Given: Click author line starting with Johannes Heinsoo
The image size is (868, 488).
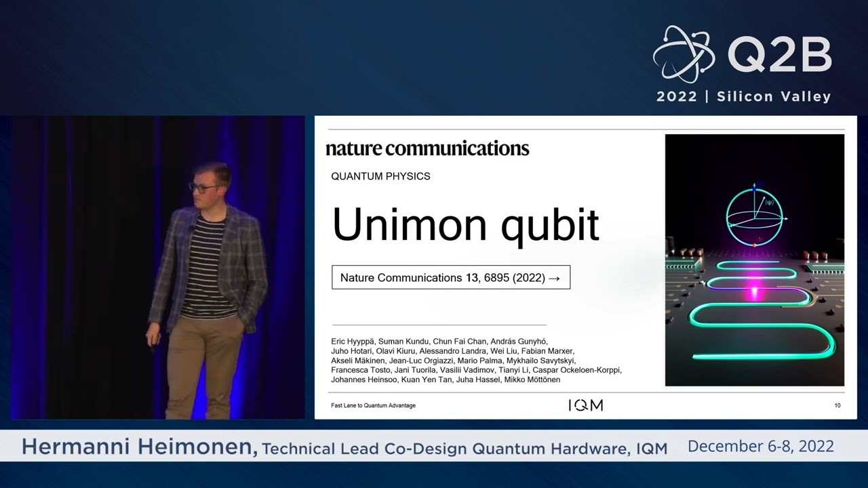Looking at the screenshot, I should 446,380.
